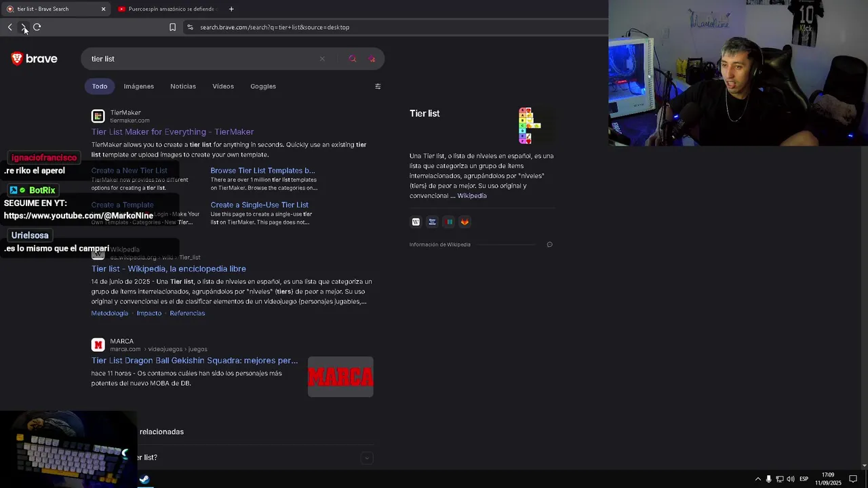The image size is (868, 488).
Task: Click the Brave logo
Action: tap(35, 59)
